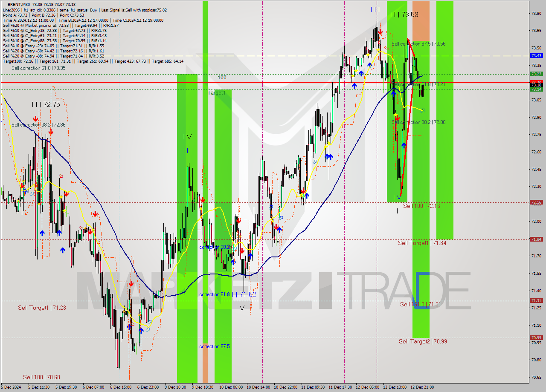
Task: Click the blue 'correction 61.8' label
Action: 215,294
